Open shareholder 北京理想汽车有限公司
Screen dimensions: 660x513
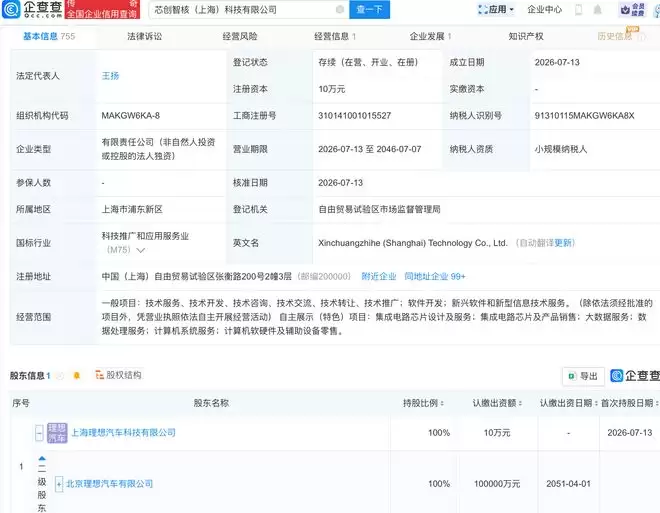tap(109, 484)
